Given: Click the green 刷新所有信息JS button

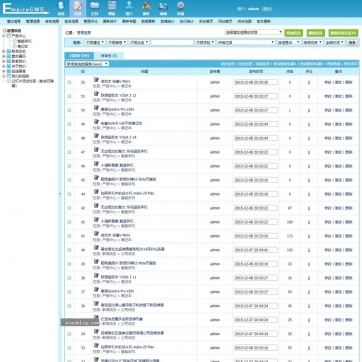Looking at the screenshot, I should coord(343,33).
